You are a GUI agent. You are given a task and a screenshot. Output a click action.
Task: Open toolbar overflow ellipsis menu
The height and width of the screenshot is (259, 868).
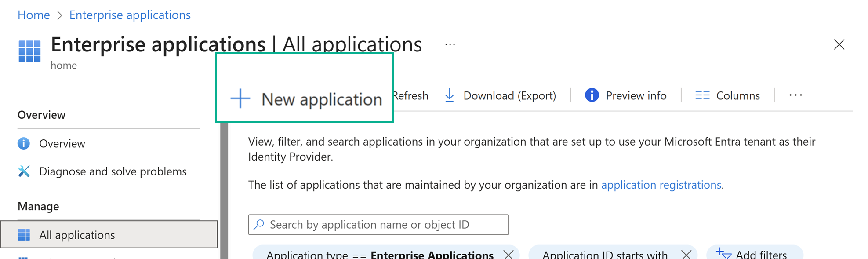coord(796,95)
